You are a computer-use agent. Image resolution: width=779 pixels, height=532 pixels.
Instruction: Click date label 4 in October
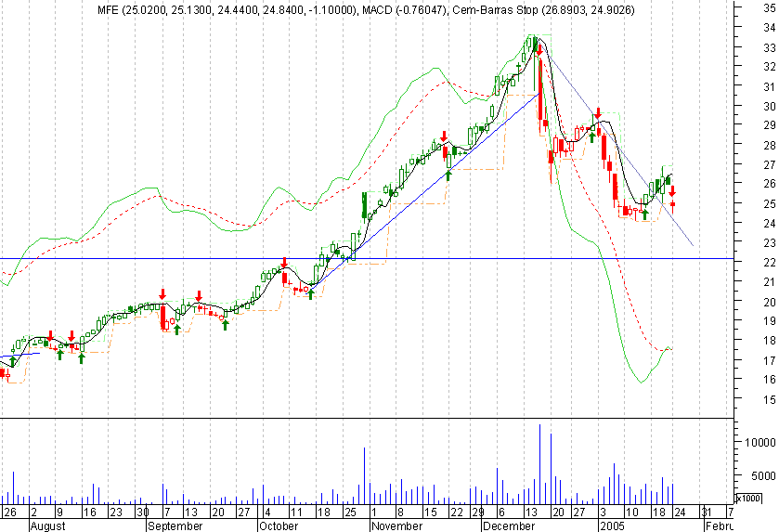tap(267, 513)
